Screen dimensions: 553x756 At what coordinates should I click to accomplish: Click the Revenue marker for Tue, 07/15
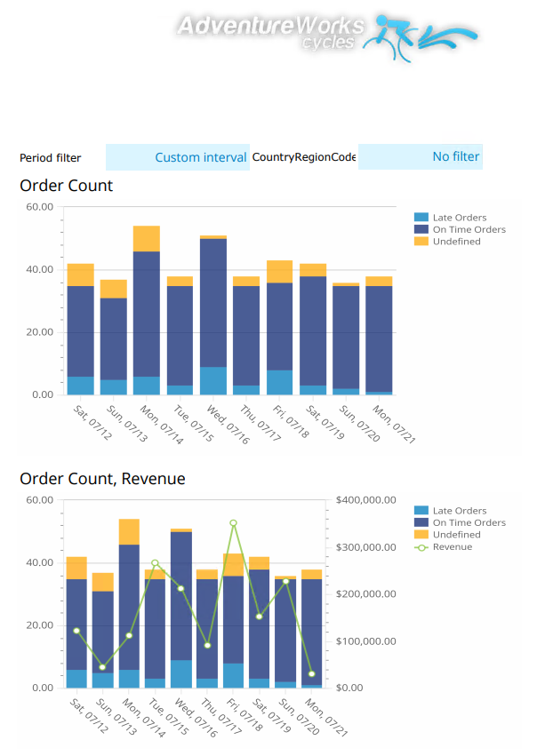point(155,563)
